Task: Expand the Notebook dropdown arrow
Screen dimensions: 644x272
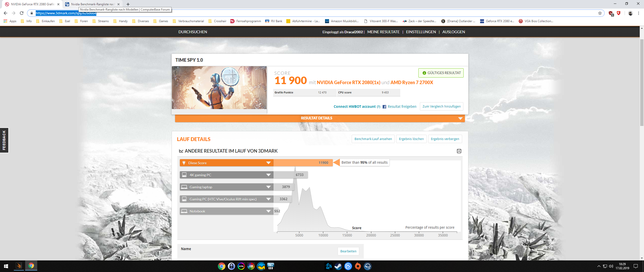Action: tap(268, 211)
